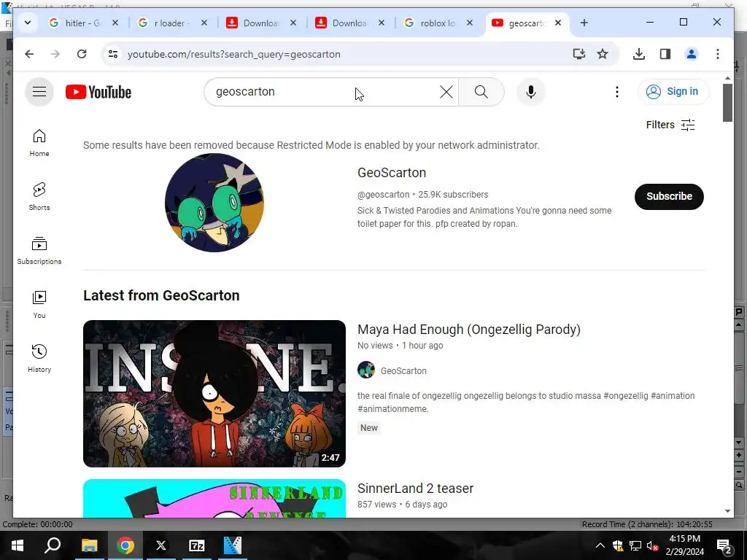Play the Maya Had Enough video thumbnail

point(214,393)
